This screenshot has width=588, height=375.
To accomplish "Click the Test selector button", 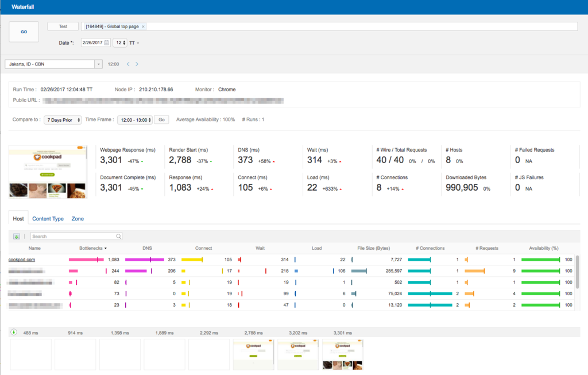I will point(63,26).
